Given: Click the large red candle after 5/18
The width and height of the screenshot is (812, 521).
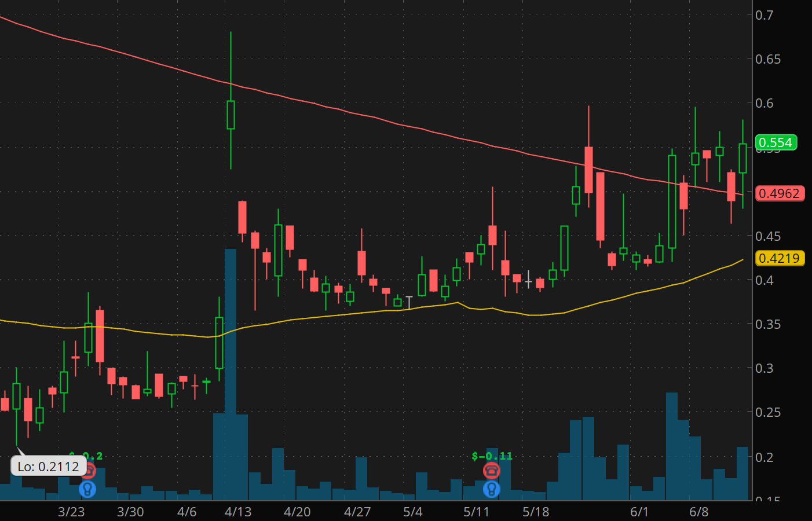Looking at the screenshot, I should (x=600, y=206).
